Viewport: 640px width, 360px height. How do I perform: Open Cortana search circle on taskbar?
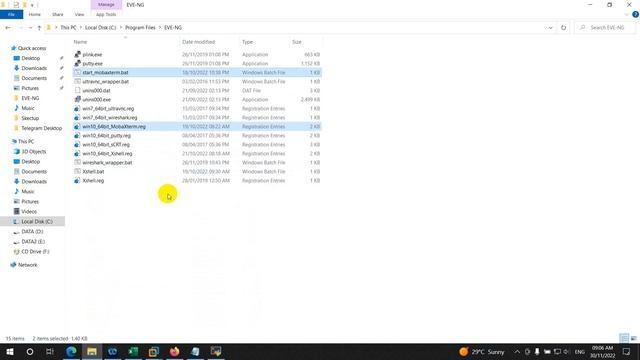(x=30, y=351)
